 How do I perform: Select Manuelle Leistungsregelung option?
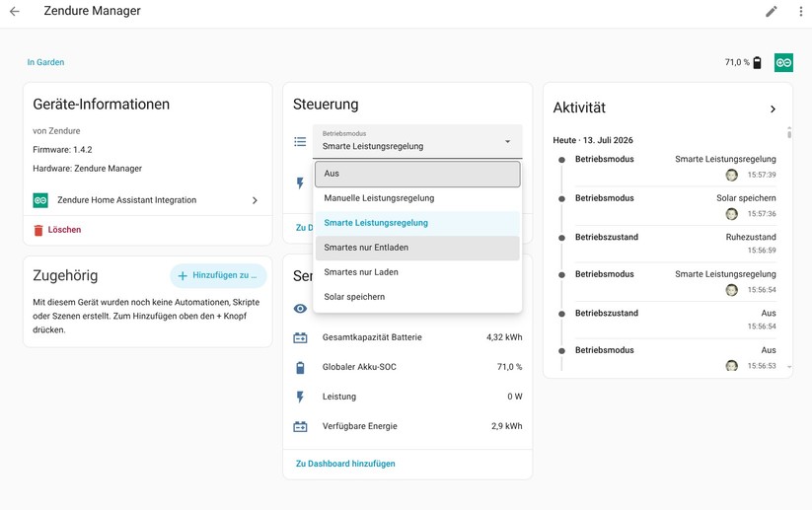pos(417,198)
